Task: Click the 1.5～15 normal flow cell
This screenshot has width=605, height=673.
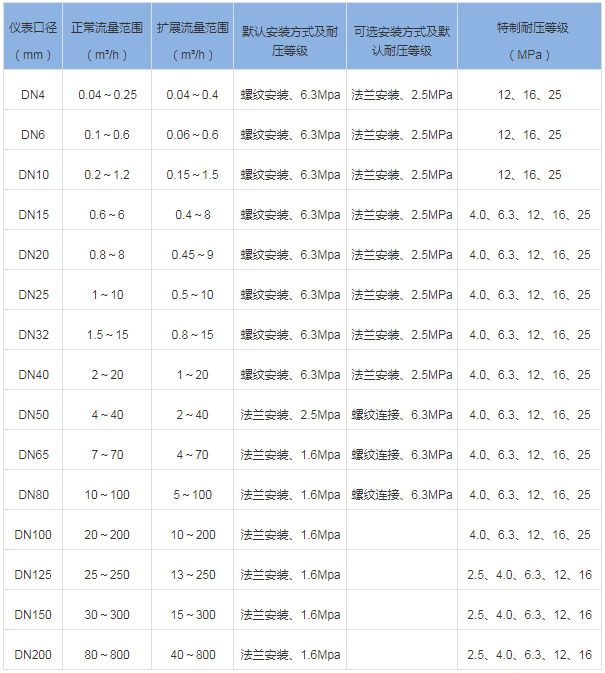Action: (106, 335)
